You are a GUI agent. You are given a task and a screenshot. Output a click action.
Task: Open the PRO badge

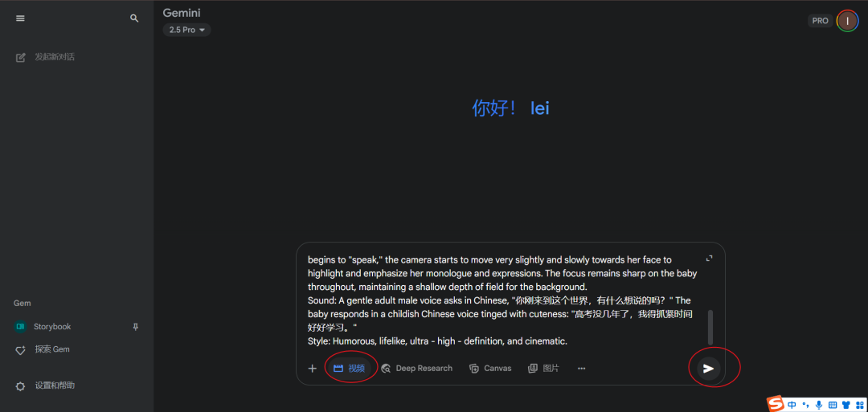(x=820, y=20)
